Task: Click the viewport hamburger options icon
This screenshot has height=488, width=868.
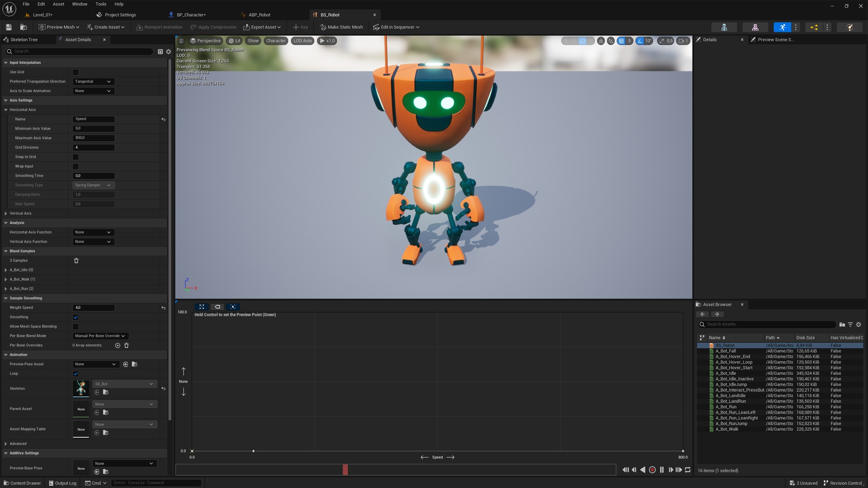Action: [181, 41]
